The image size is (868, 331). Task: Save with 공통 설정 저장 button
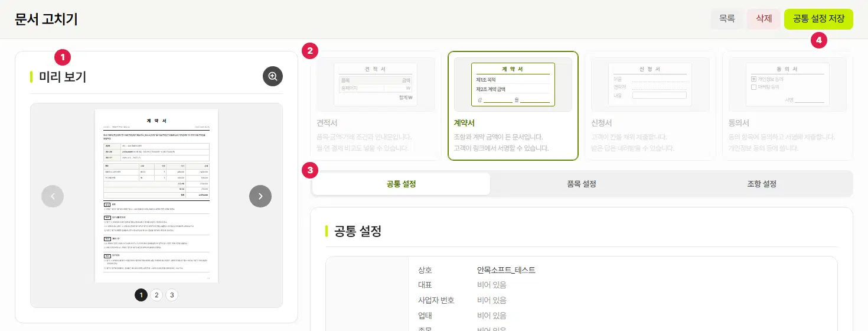818,19
